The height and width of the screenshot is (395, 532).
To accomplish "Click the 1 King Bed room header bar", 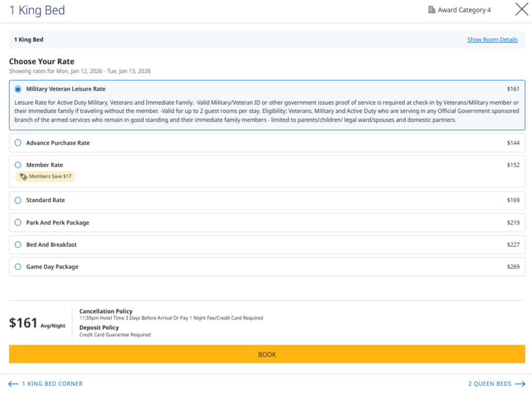I will (210, 40).
